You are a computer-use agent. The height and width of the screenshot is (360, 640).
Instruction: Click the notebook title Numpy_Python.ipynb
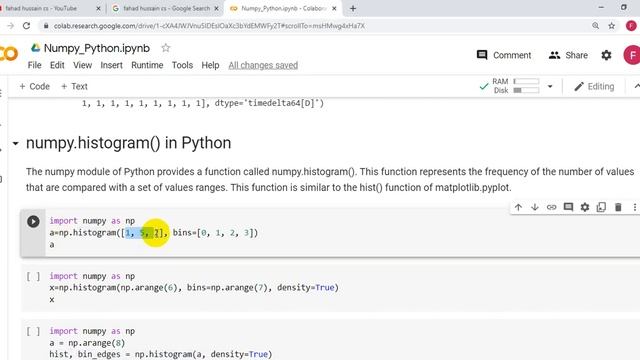tap(97, 48)
